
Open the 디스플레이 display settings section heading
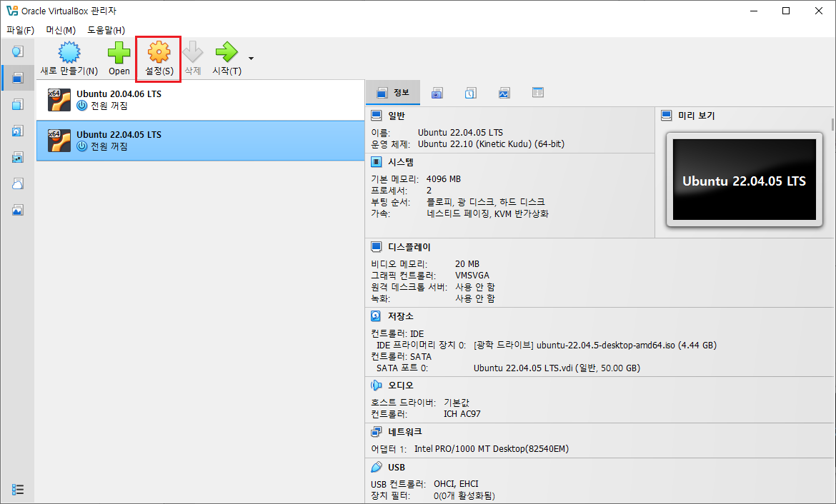tap(409, 247)
